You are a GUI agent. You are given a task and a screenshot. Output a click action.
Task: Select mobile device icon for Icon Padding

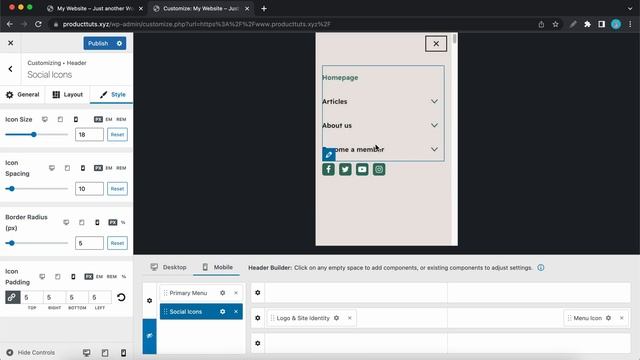73,276
